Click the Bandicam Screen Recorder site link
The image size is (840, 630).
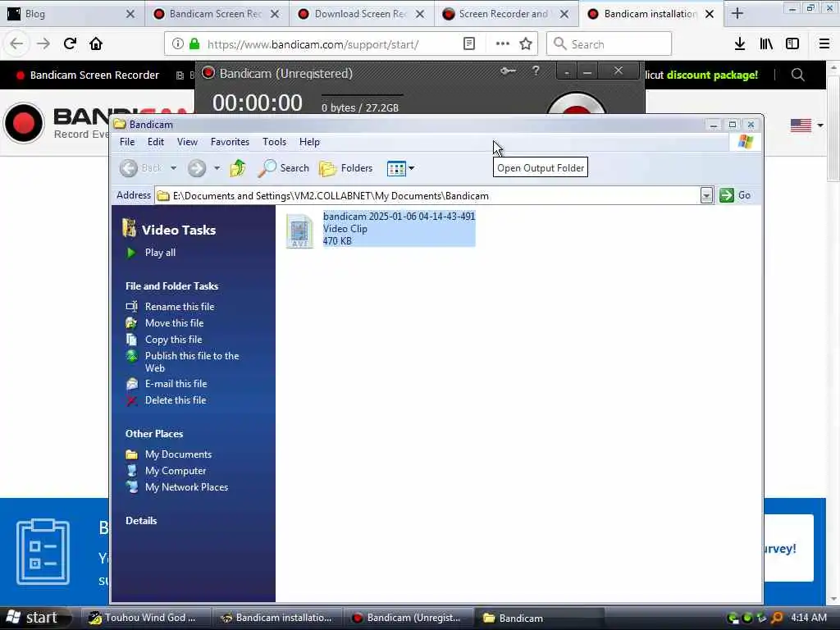[x=89, y=75]
